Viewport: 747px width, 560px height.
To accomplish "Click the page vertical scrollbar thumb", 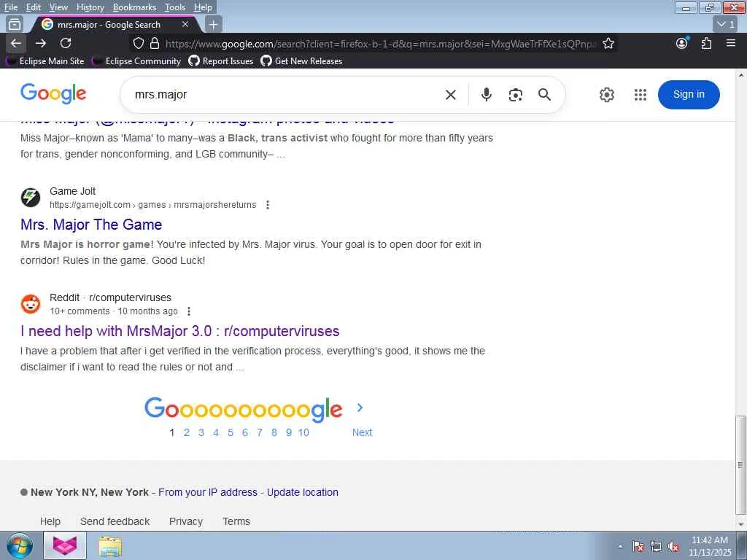I will click(x=741, y=464).
